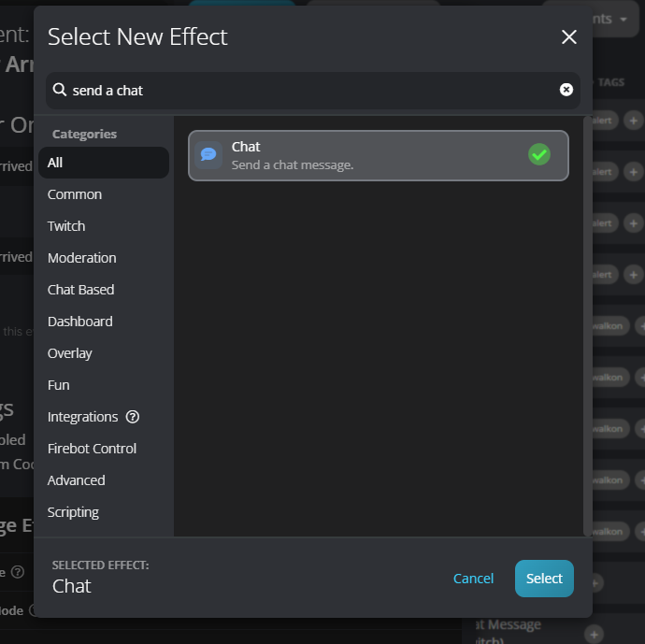Open the Scripting category
Viewport: 645px width, 644px height.
pos(73,512)
